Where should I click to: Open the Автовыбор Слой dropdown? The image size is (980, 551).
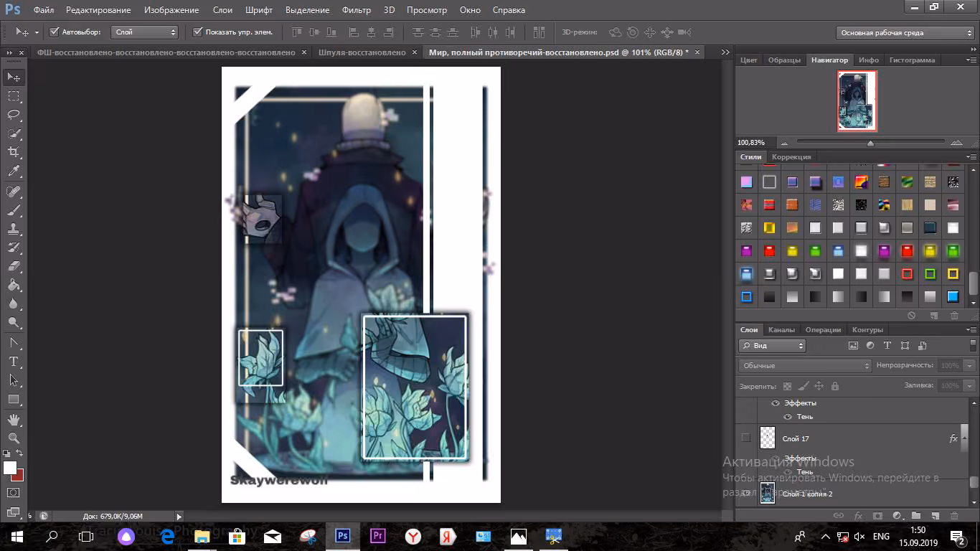(145, 32)
